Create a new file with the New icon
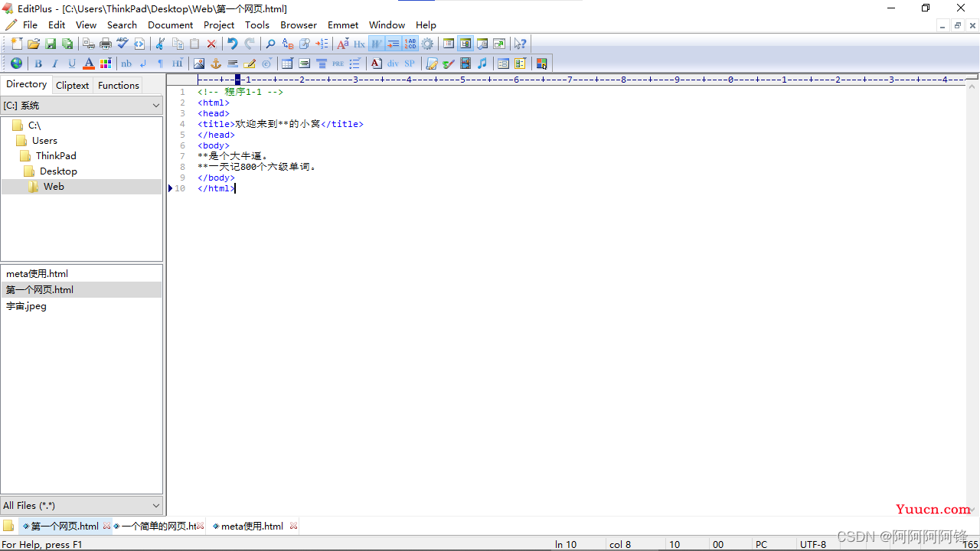 tap(17, 44)
